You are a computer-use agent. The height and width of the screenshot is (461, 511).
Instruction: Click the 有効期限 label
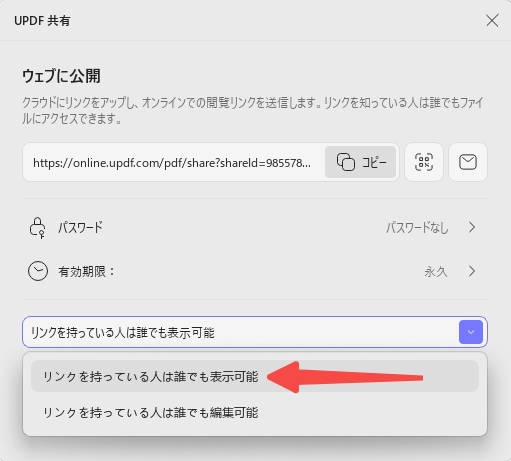click(x=86, y=271)
